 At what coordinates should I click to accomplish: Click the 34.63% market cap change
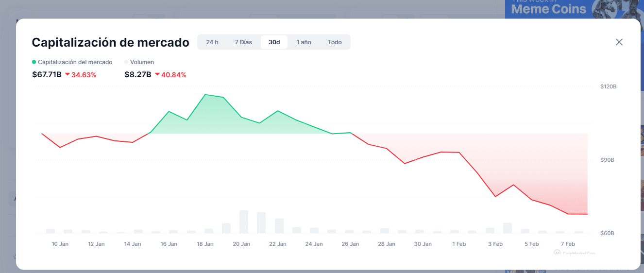point(81,75)
